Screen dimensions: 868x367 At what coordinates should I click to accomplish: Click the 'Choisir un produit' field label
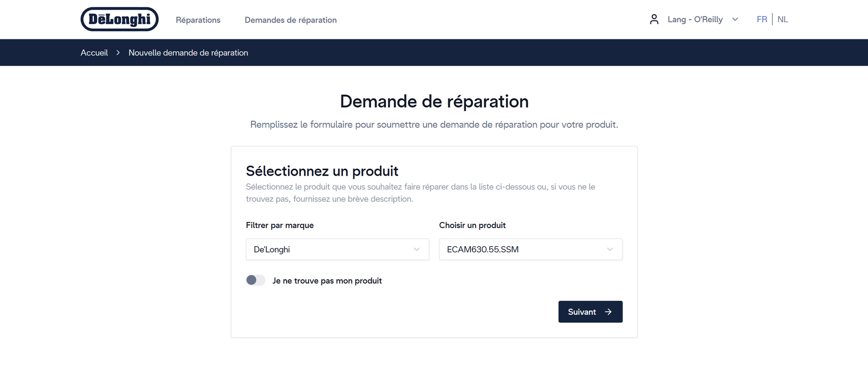click(x=472, y=225)
